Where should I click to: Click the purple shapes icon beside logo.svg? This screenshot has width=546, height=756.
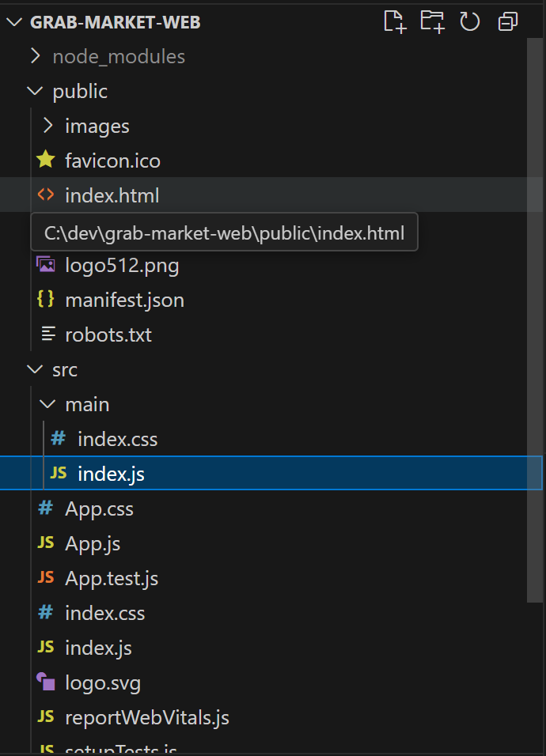coord(46,682)
